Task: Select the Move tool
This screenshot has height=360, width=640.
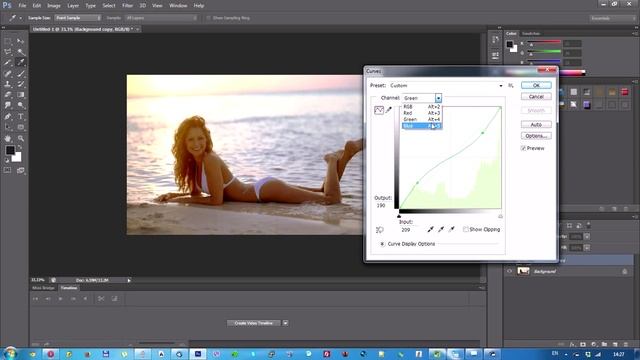Action: pyautogui.click(x=20, y=41)
